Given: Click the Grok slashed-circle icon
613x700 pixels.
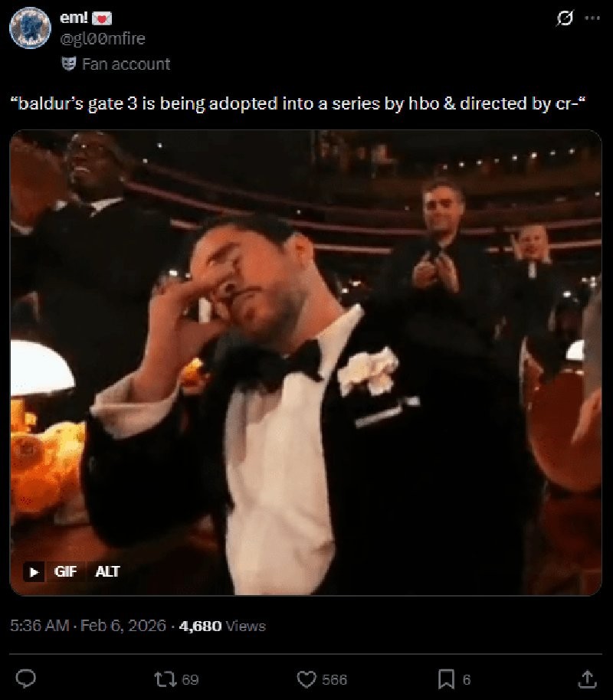Looking at the screenshot, I should coord(564,18).
